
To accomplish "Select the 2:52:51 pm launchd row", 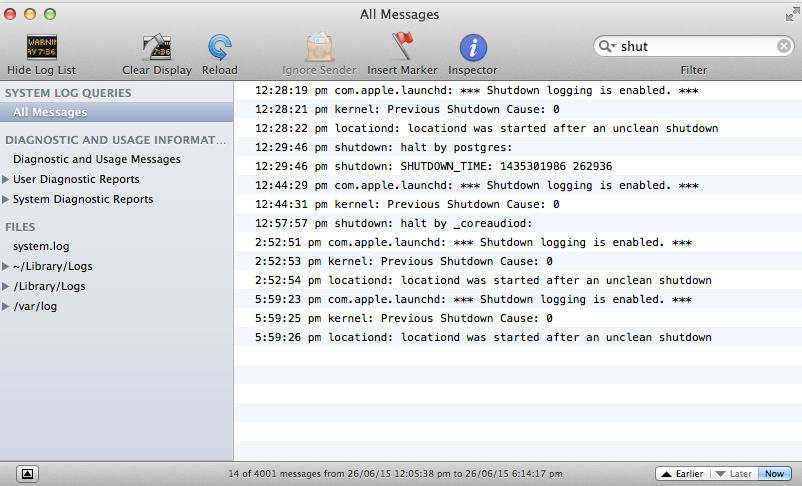I will pos(518,242).
